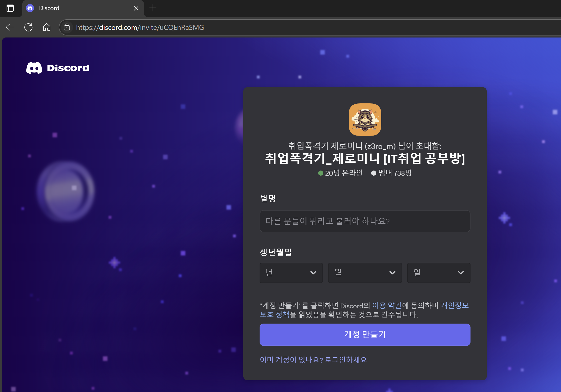561x392 pixels.
Task: Open the browser home page
Action: click(x=47, y=27)
